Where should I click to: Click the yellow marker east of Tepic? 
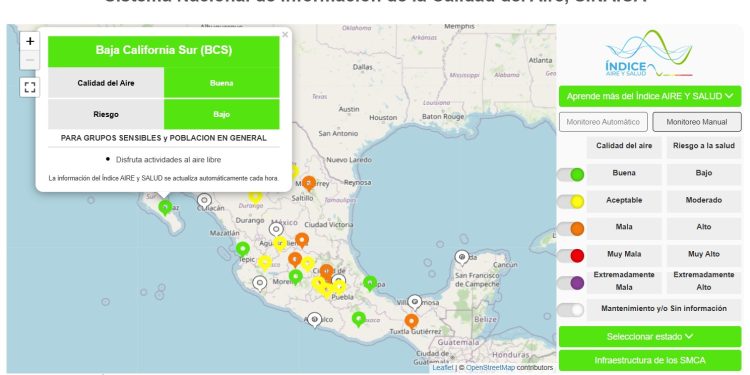(265, 263)
